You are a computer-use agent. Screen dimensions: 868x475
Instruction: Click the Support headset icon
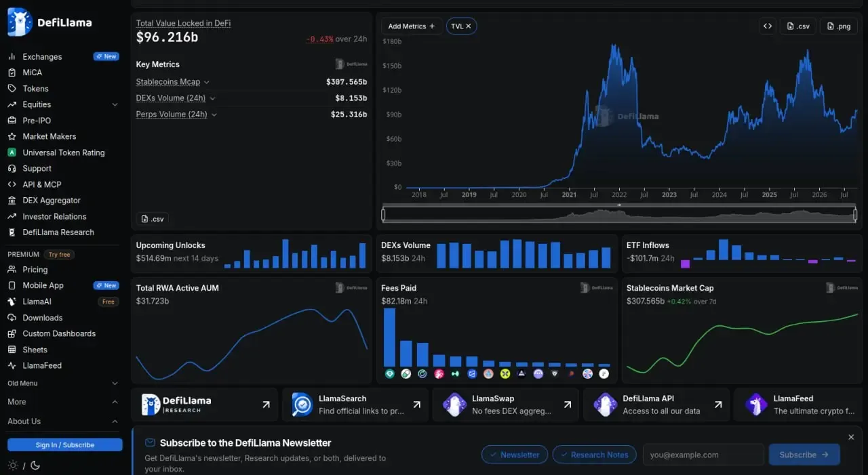(x=12, y=168)
